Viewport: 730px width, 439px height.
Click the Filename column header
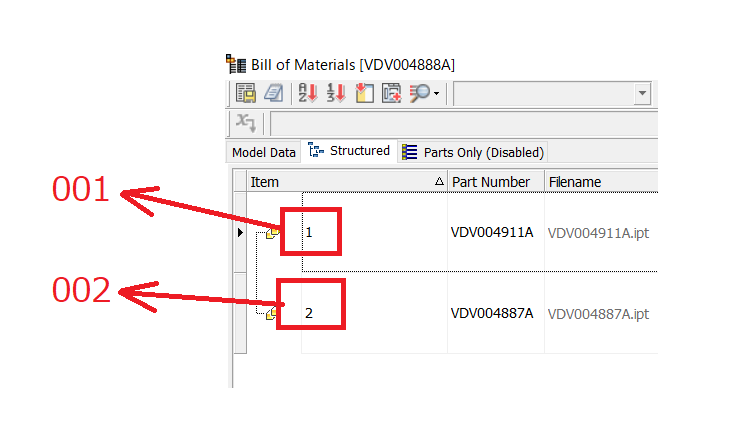601,182
